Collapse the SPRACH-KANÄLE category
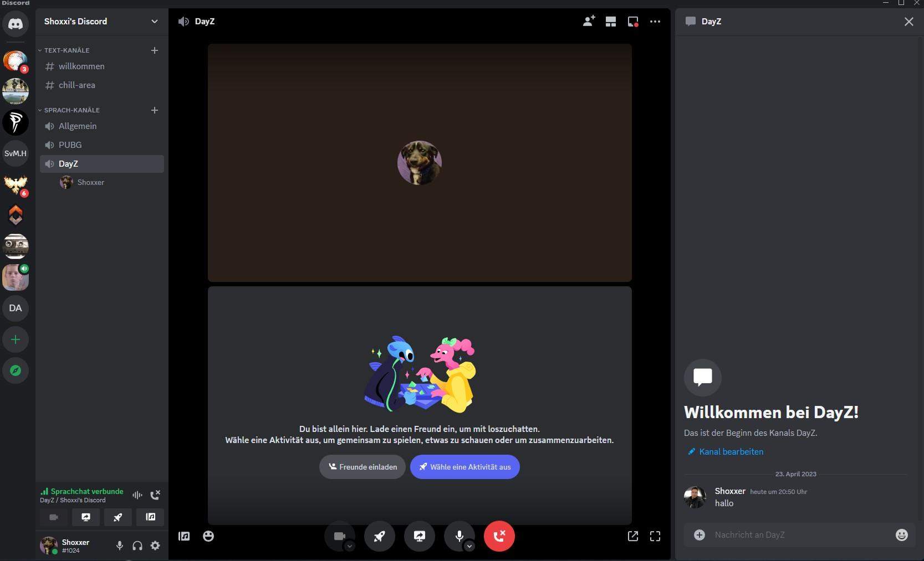Screen dimensions: 924x561 [69, 110]
